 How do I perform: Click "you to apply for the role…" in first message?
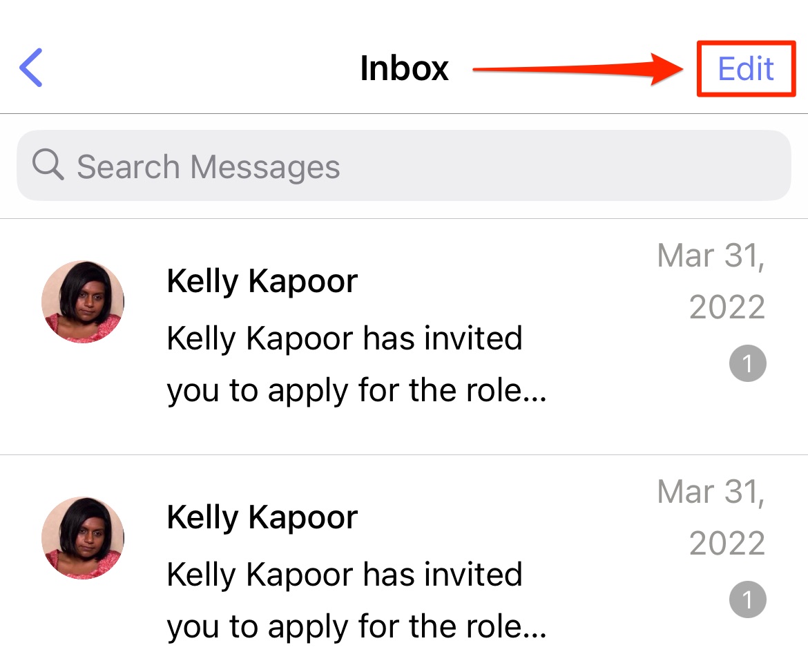tap(356, 391)
